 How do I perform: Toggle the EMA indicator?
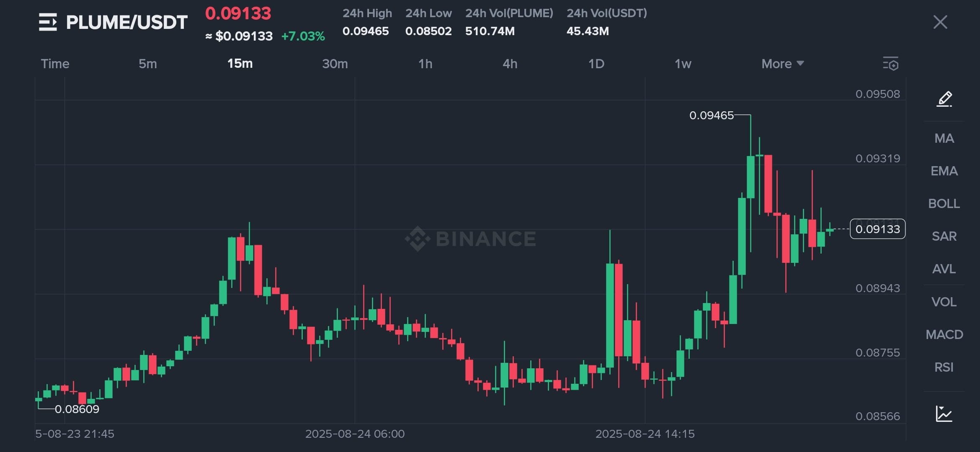tap(944, 171)
